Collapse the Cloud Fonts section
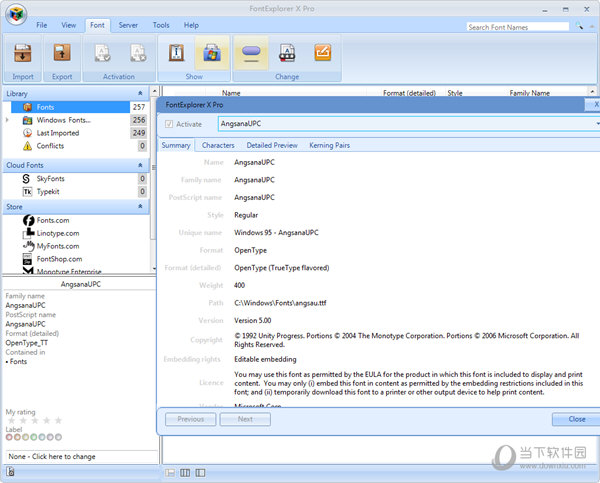 140,165
